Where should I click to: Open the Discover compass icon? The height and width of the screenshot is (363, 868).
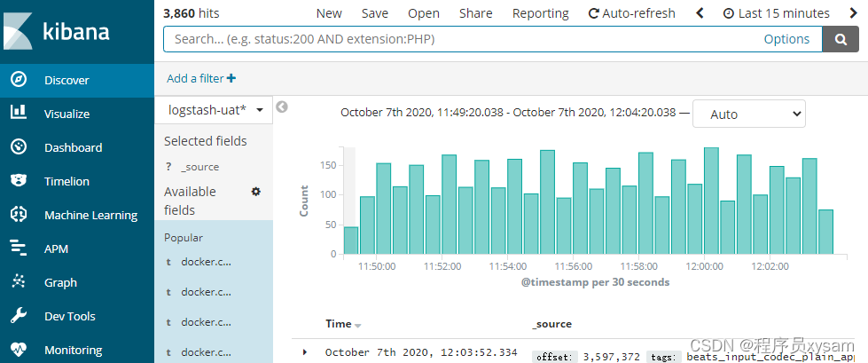pyautogui.click(x=19, y=80)
